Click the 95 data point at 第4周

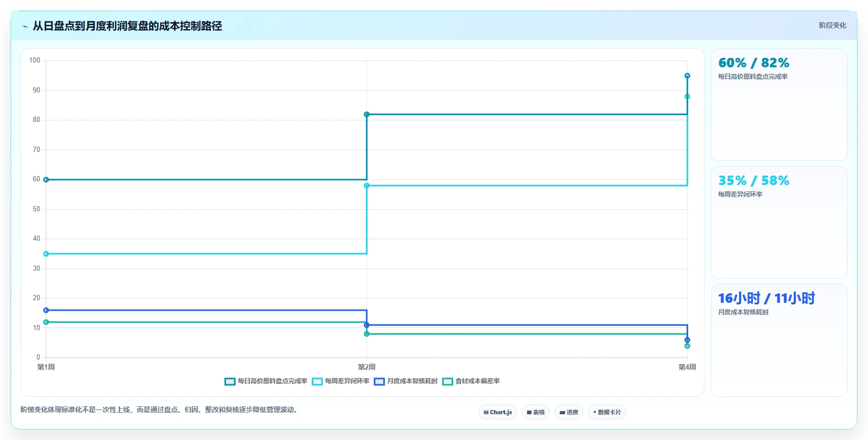point(687,76)
